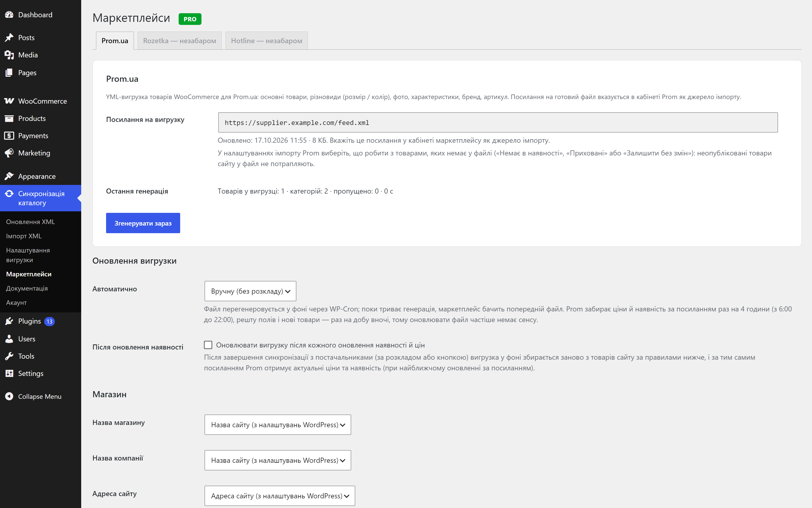Open the Settings menu link
This screenshot has height=508, width=812.
coord(31,373)
